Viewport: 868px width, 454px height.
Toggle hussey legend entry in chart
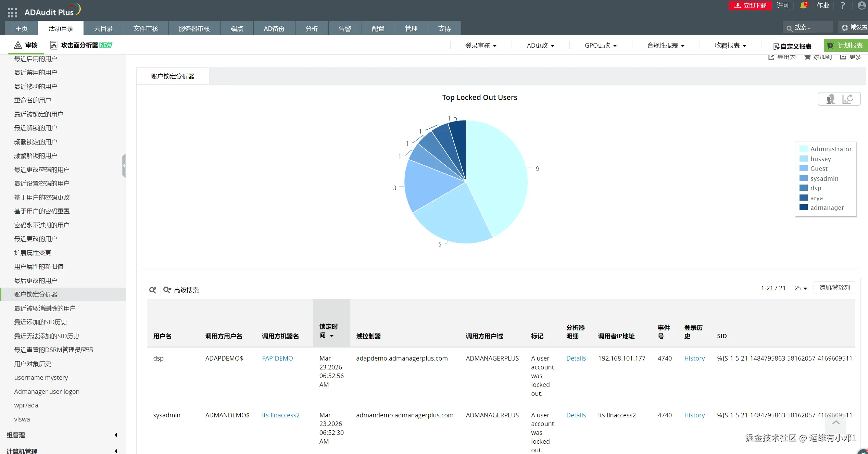(820, 159)
